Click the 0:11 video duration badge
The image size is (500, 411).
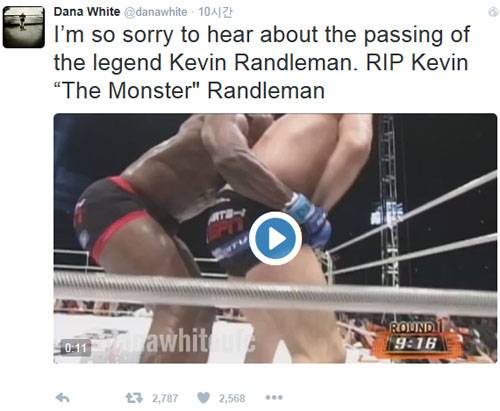click(x=76, y=348)
